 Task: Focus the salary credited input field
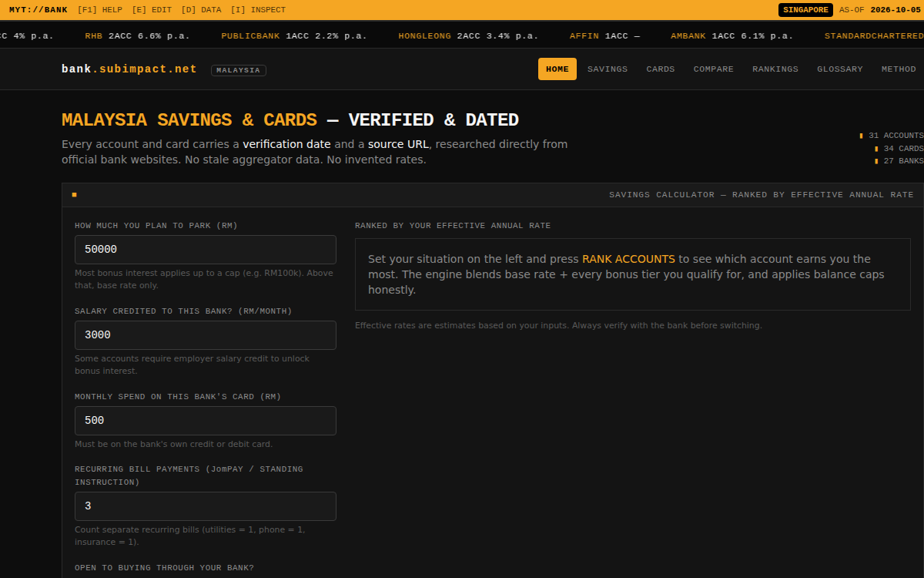[206, 335]
